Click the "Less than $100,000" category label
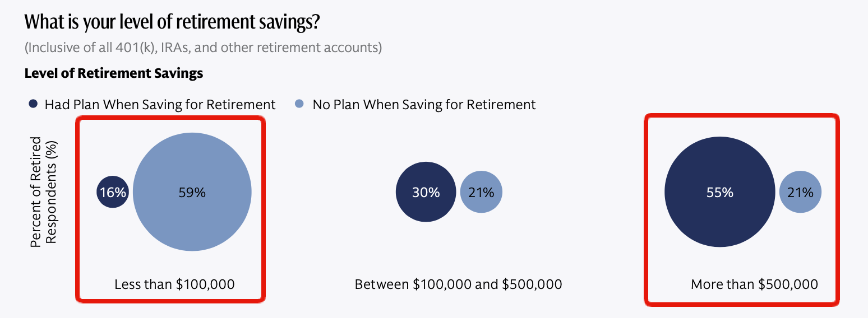Image resolution: width=868 pixels, height=318 pixels. click(x=174, y=284)
